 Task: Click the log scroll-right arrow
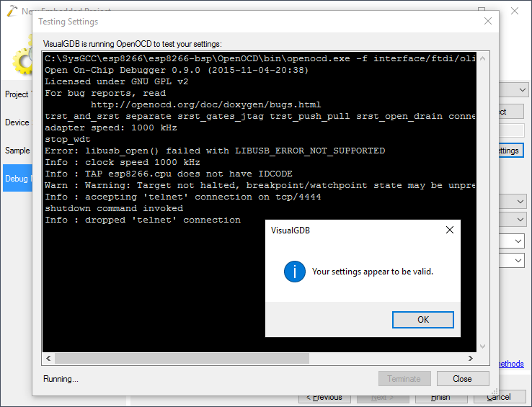point(471,358)
